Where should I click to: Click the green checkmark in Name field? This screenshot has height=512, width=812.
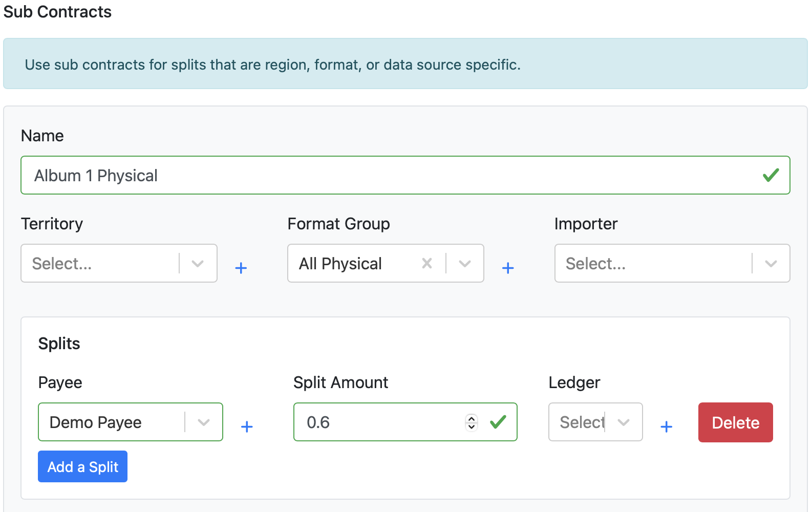tap(771, 176)
